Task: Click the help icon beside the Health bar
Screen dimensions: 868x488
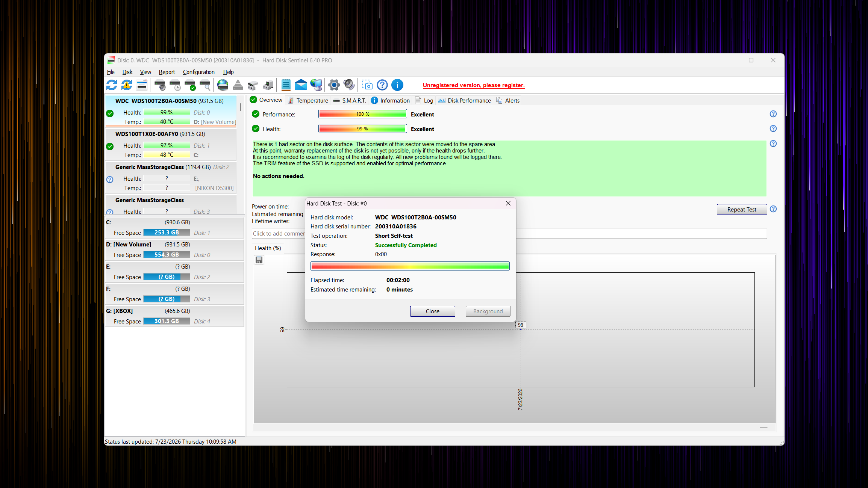Action: (773, 128)
